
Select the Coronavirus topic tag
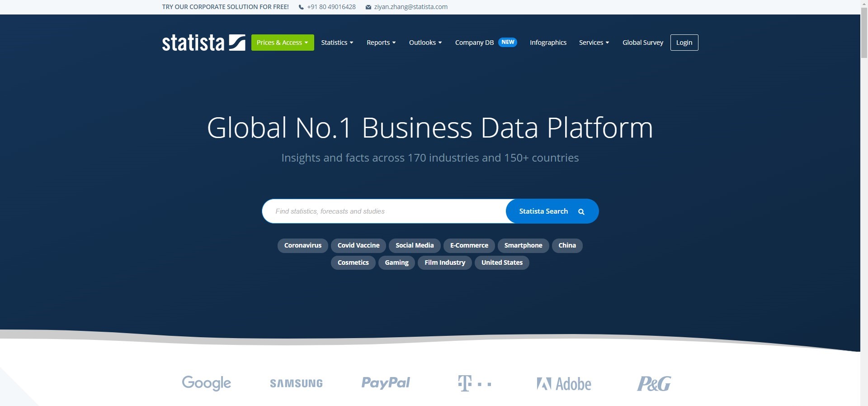302,245
